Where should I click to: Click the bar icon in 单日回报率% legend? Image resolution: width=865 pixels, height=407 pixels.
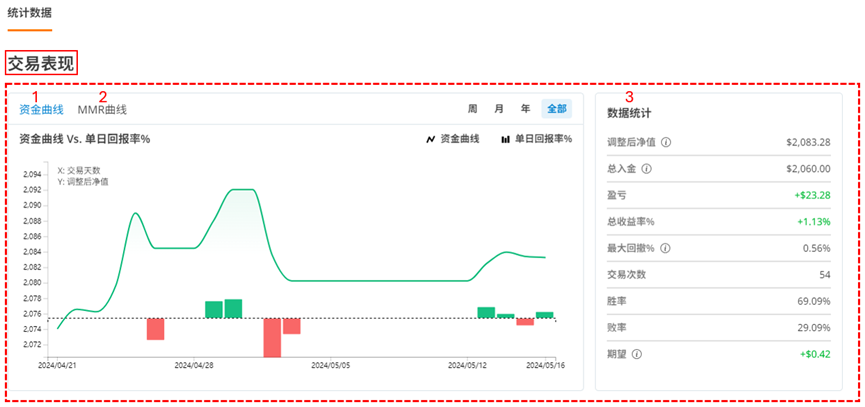[506, 139]
